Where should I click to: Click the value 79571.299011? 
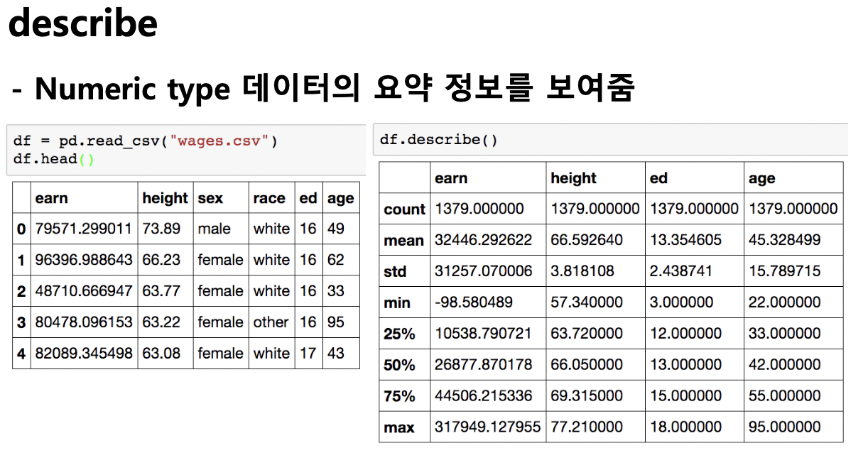click(84, 229)
